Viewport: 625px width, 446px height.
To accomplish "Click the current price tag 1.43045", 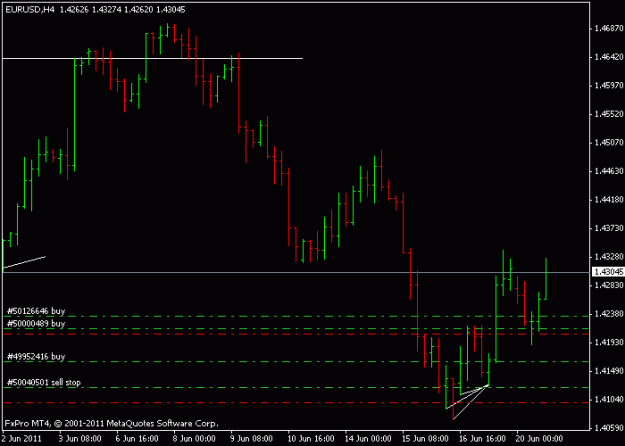I will 608,272.
